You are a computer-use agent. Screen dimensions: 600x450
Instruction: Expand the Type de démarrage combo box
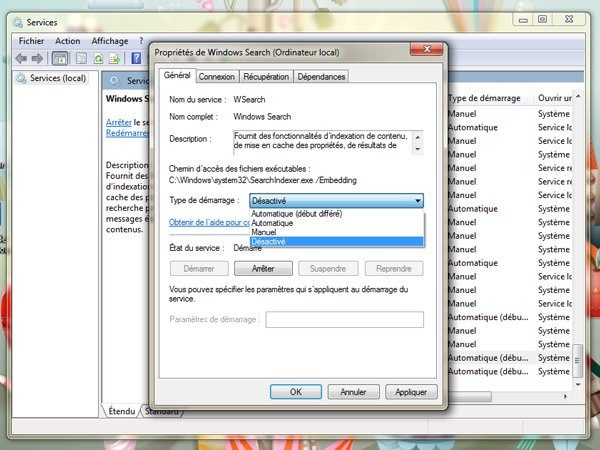pyautogui.click(x=336, y=201)
